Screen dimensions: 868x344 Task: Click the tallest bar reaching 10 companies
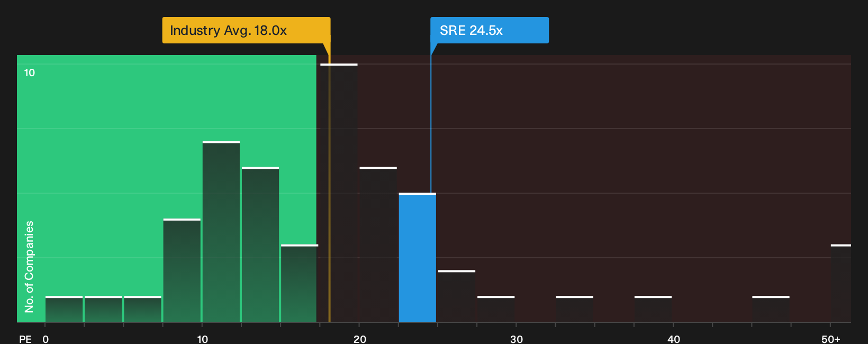[x=339, y=193]
